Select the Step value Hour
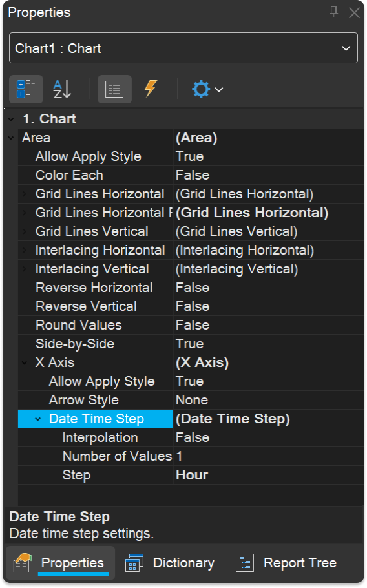Image resolution: width=367 pixels, height=588 pixels. [268, 475]
